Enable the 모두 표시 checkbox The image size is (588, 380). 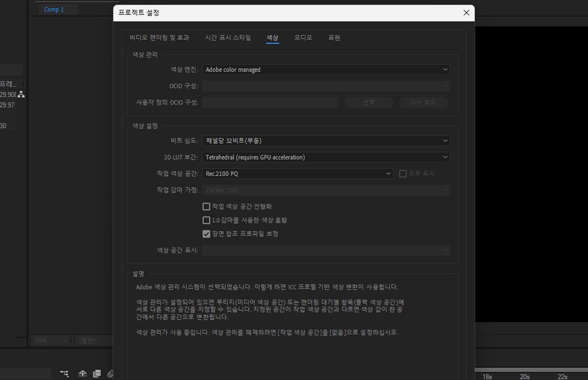tap(403, 174)
